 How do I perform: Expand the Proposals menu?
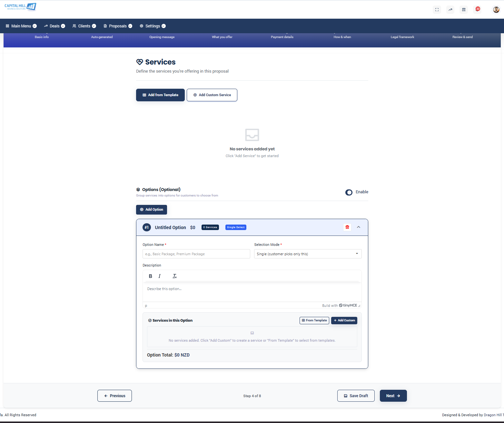118,26
